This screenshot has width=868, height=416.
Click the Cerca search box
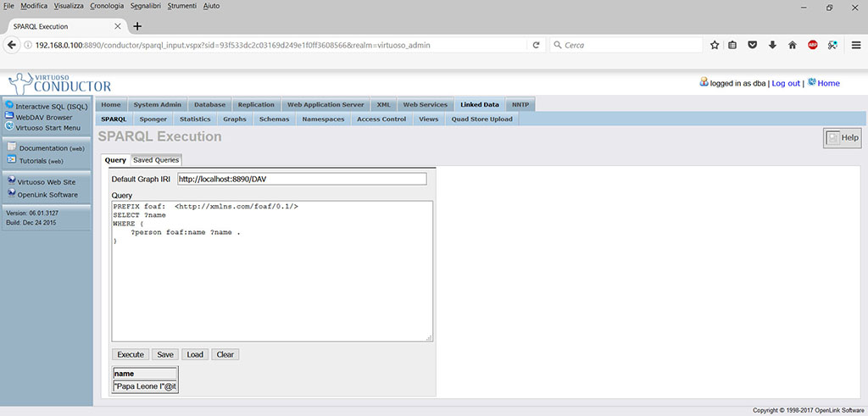pos(626,46)
